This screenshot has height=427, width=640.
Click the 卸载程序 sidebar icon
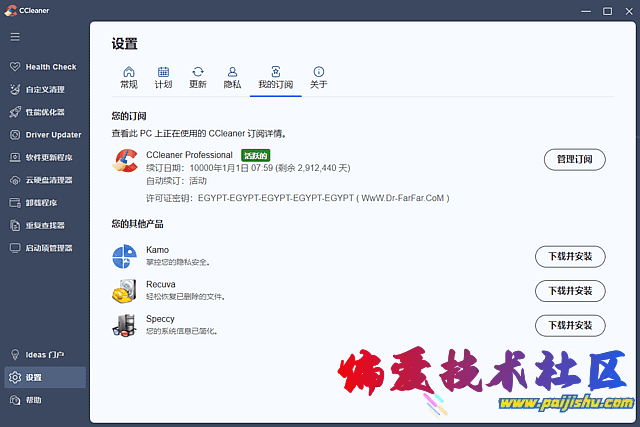click(15, 202)
